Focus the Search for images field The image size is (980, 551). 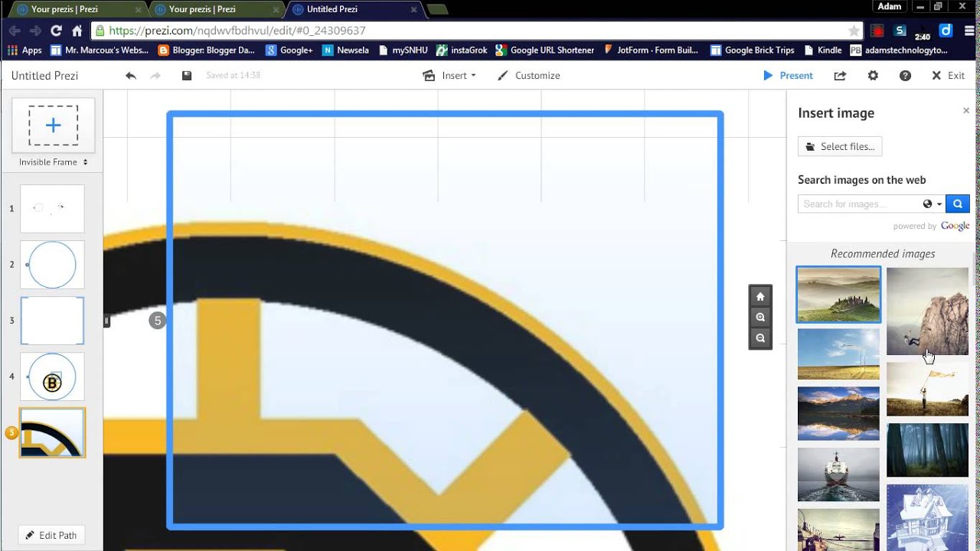(x=859, y=204)
